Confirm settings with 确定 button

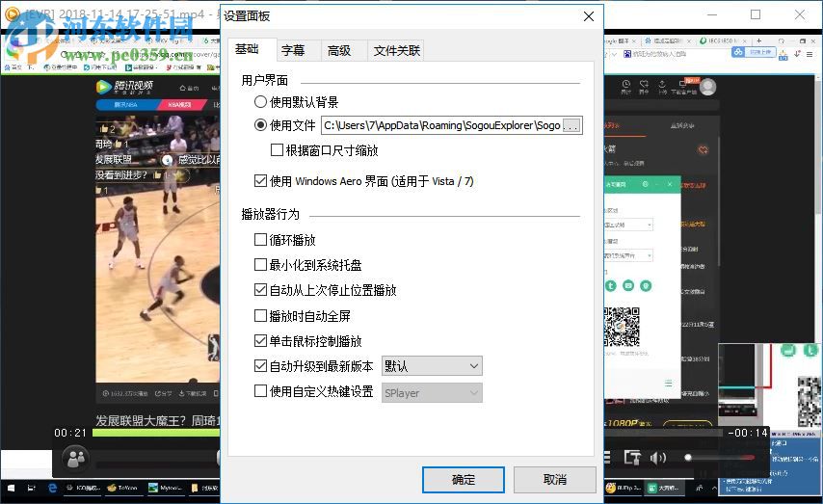(464, 479)
